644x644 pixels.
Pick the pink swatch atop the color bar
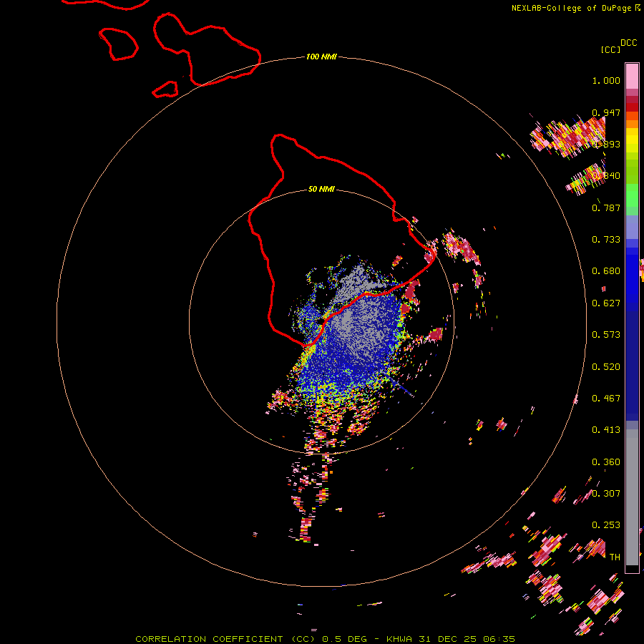[x=632, y=76]
